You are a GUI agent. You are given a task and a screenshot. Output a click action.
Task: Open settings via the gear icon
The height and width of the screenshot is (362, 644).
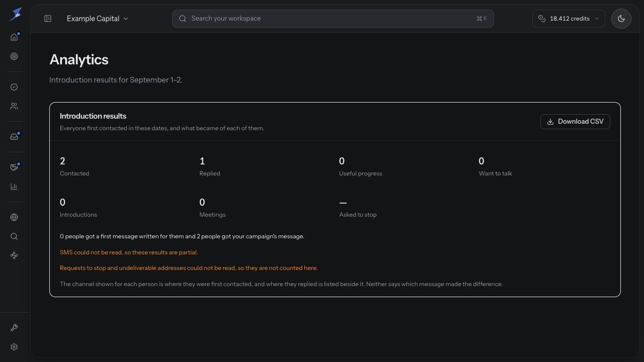[14, 347]
